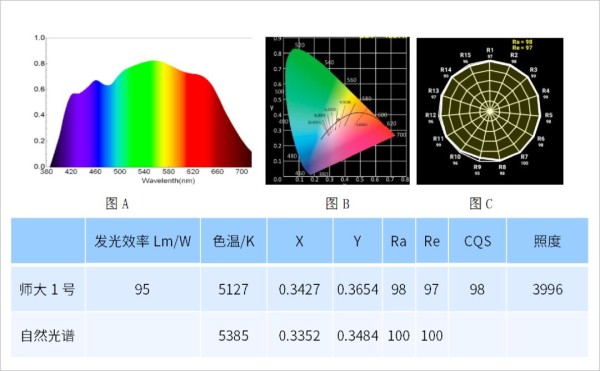Click the efficiency value 95
Screen dimensions: 600x371
point(142,290)
